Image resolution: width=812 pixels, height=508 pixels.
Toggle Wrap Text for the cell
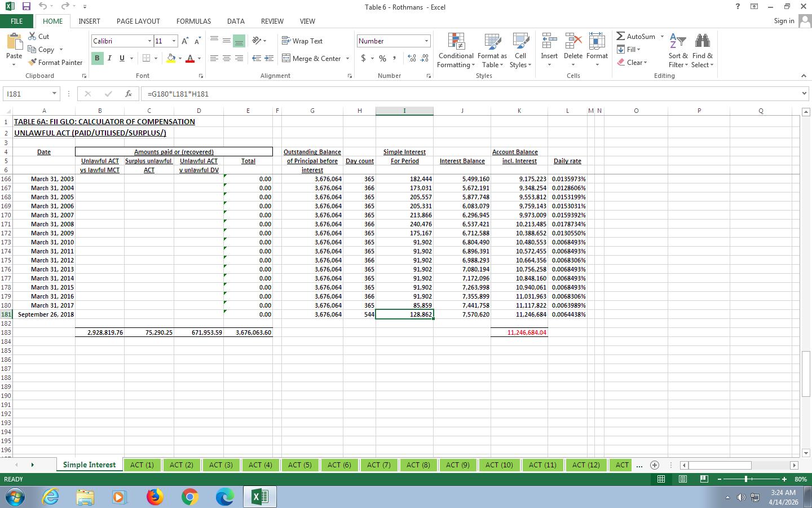(x=302, y=41)
